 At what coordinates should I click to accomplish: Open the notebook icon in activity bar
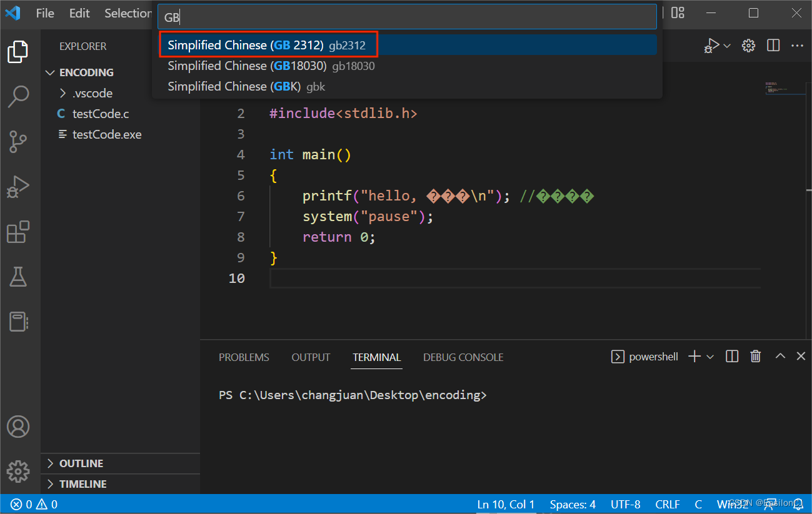pyautogui.click(x=18, y=322)
